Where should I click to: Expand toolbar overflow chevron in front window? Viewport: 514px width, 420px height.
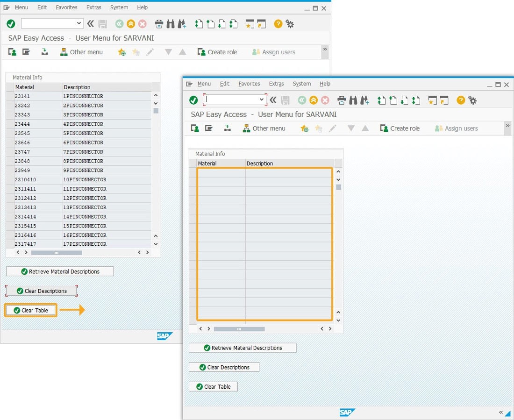click(507, 126)
